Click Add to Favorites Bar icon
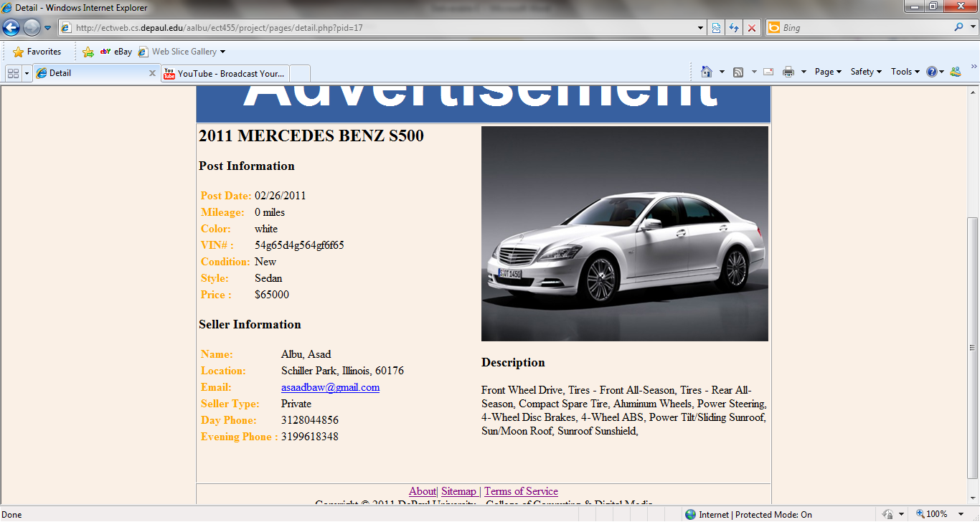980x522 pixels. [x=88, y=52]
